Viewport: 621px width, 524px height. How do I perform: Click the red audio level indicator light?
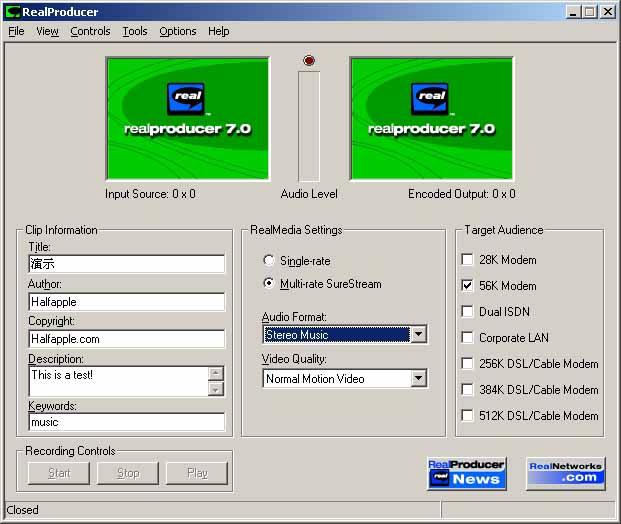309,61
